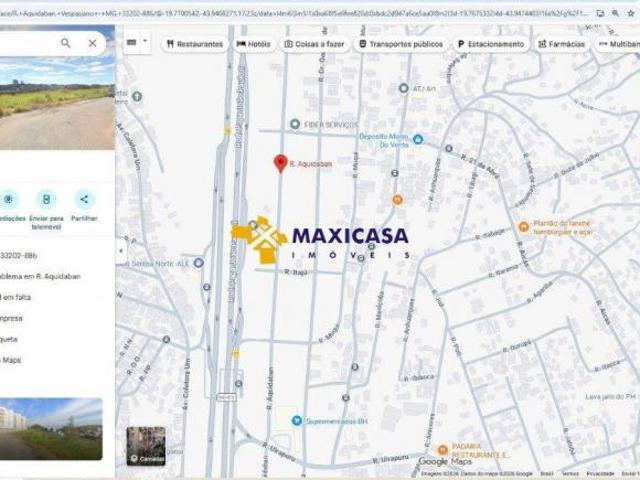Click the Plantão do lanche restaurant marker
Image resolution: width=640 pixels, height=480 pixels.
coord(523,227)
